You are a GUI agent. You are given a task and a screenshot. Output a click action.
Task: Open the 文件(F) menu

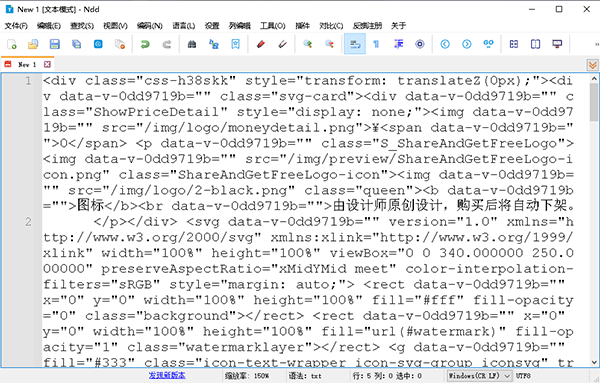pyautogui.click(x=16, y=26)
